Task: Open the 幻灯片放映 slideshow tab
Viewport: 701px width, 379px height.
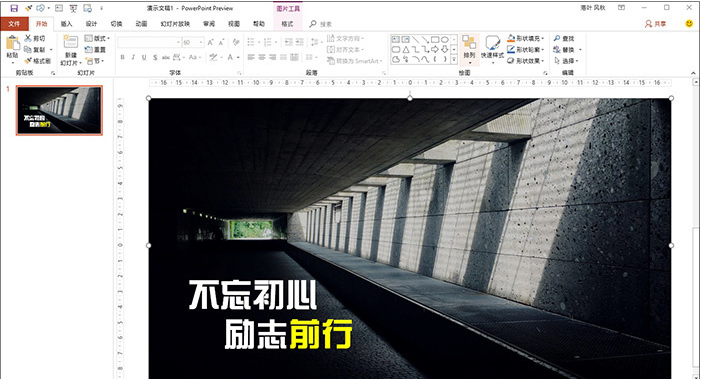Action: (175, 24)
